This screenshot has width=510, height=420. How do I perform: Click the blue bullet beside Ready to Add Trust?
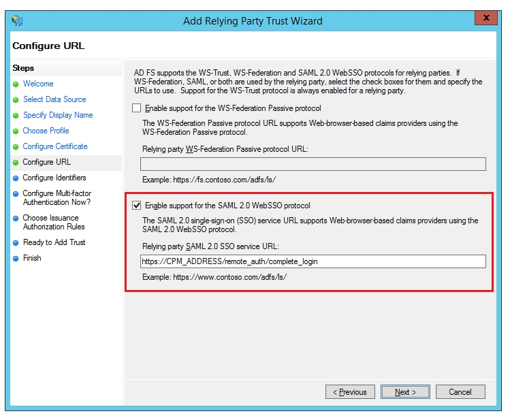(x=16, y=243)
